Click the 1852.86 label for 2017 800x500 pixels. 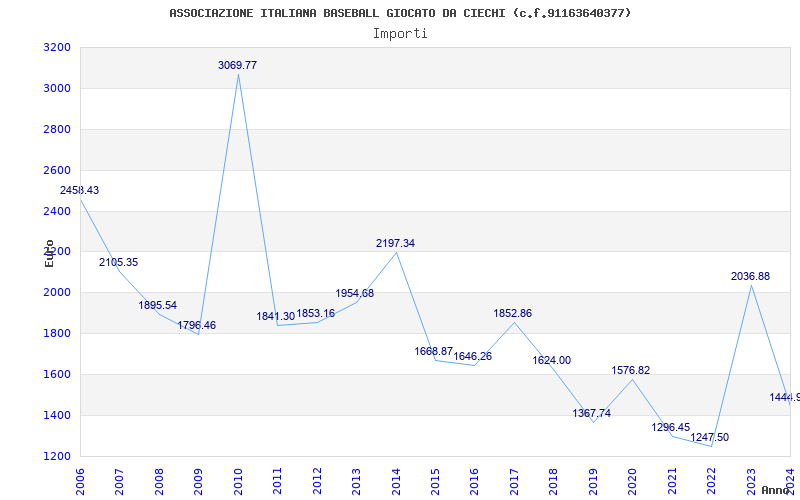[513, 313]
